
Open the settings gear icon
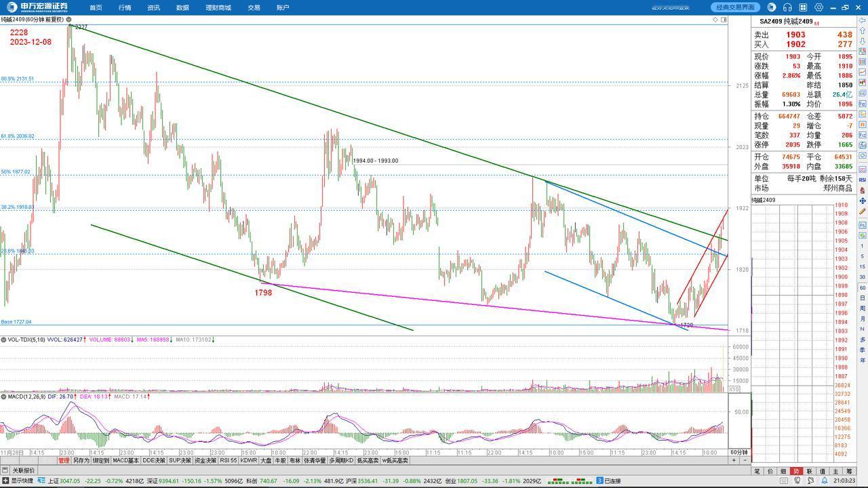point(819,7)
